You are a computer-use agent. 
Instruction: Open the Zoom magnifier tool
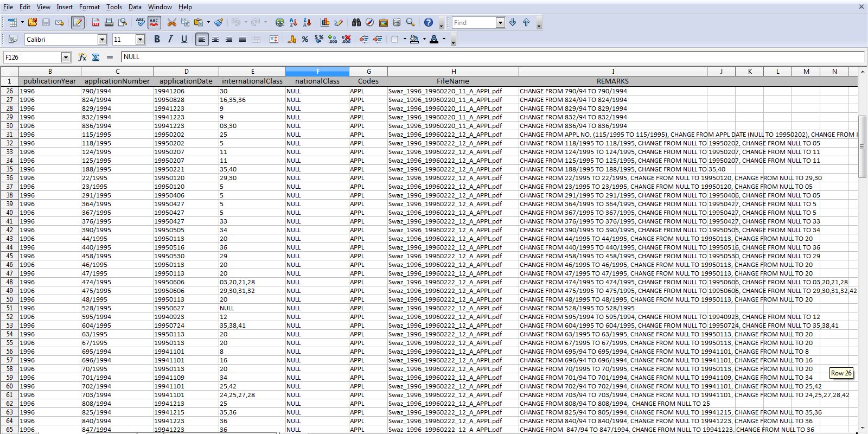411,22
